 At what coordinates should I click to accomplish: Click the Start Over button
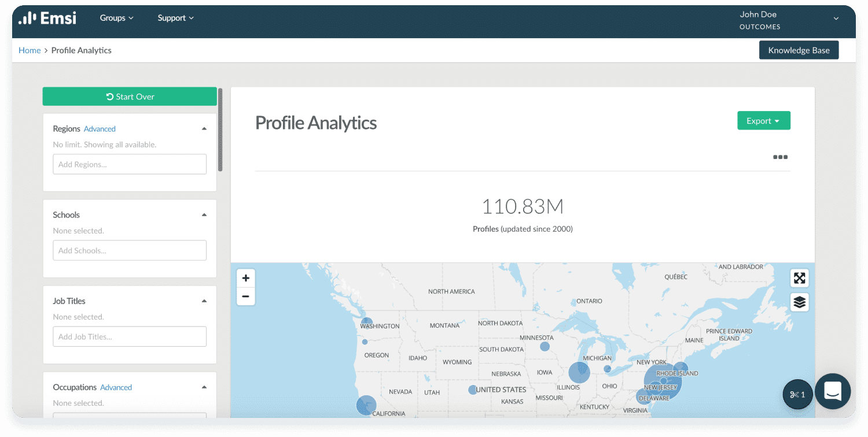pos(130,97)
